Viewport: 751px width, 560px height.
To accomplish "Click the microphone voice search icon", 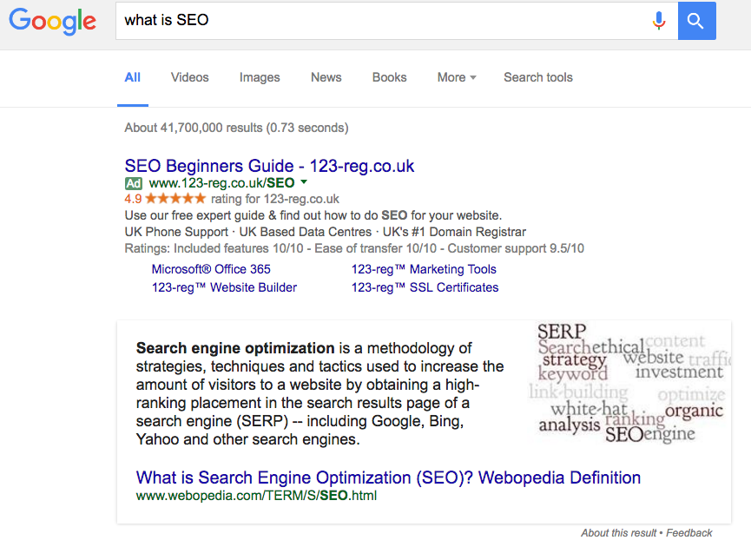I will [659, 21].
